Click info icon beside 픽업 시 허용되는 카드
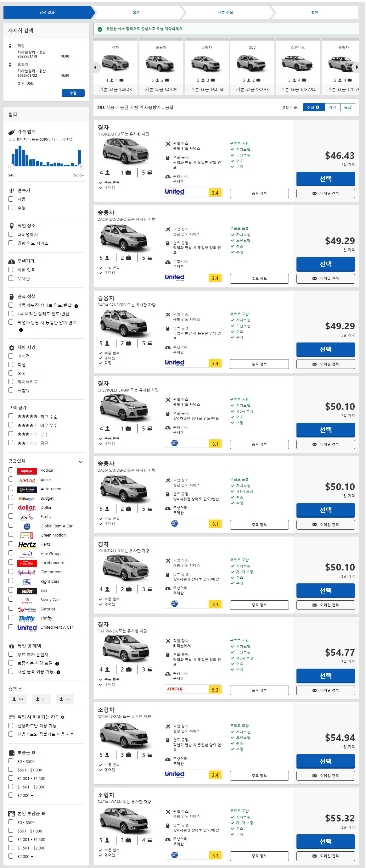The height and width of the screenshot is (868, 366). [63, 717]
